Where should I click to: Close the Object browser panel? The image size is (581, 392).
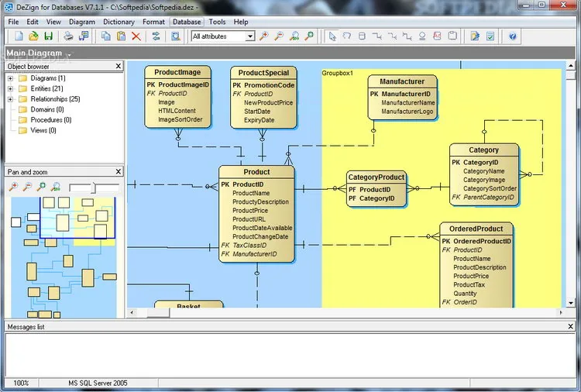pyautogui.click(x=119, y=66)
